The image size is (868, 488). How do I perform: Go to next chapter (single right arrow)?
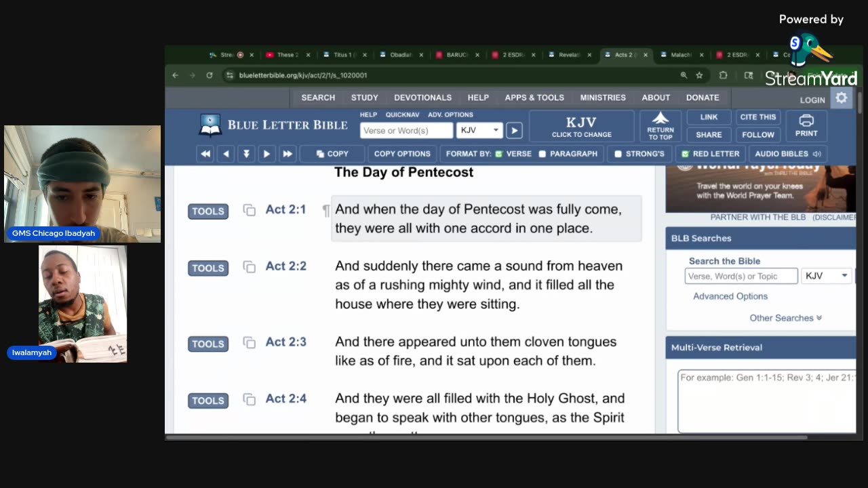coord(267,154)
